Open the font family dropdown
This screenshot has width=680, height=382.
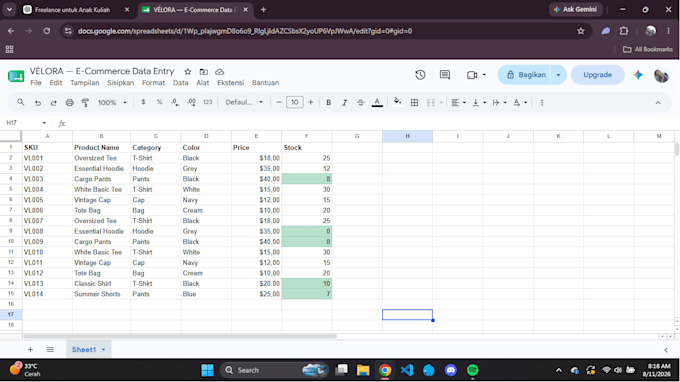(244, 102)
